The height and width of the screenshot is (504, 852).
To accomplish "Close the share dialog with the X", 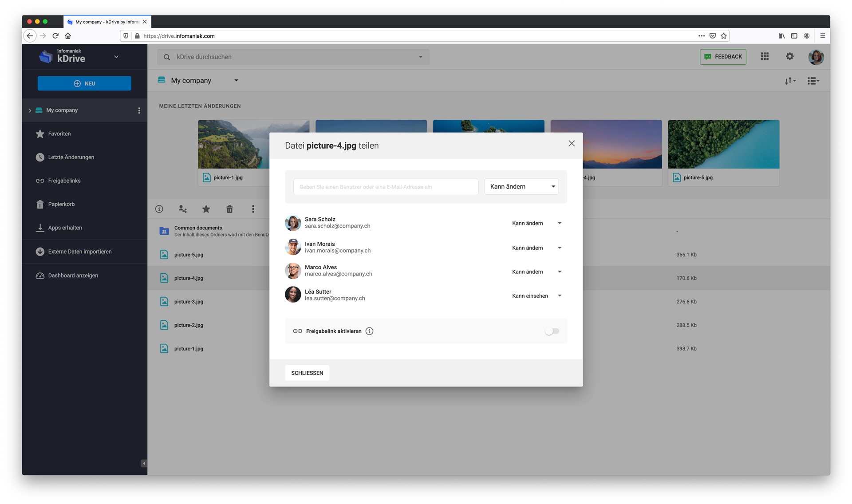I will tap(572, 143).
